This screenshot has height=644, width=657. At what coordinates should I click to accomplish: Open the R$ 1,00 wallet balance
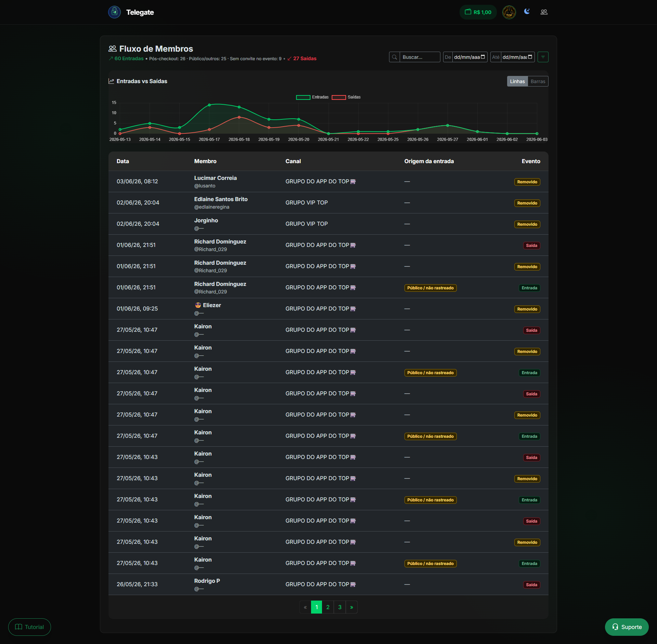[478, 12]
